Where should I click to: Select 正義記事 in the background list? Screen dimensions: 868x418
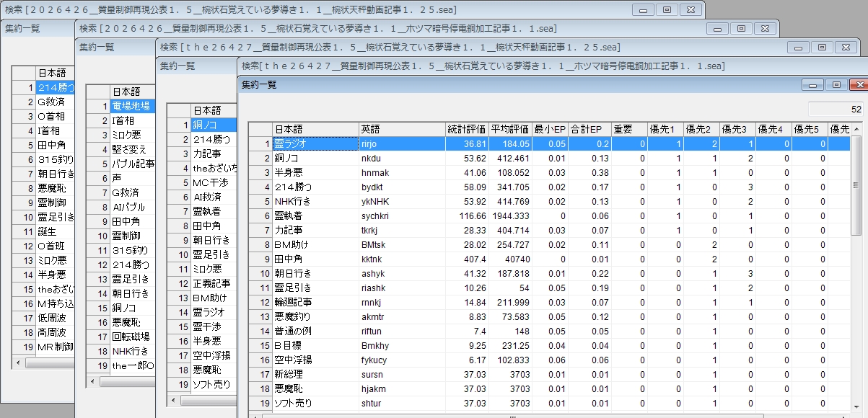pos(211,283)
